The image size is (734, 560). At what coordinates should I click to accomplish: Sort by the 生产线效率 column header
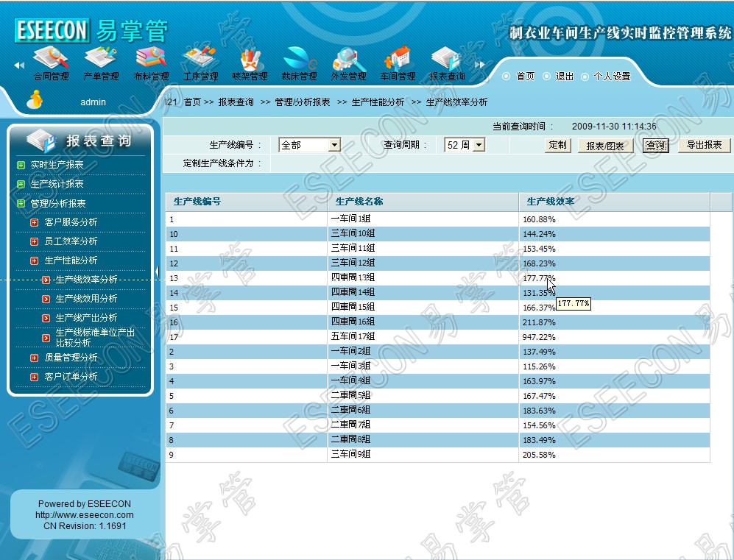[x=551, y=202]
